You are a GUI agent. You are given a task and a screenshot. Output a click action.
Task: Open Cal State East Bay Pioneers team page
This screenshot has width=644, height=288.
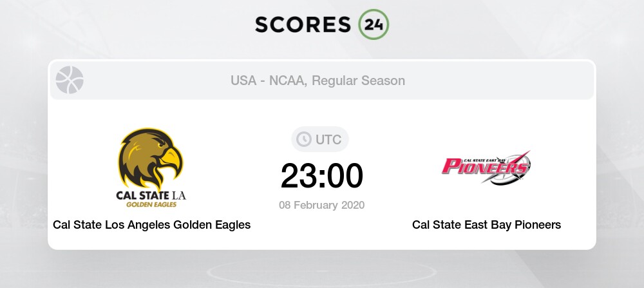click(486, 225)
